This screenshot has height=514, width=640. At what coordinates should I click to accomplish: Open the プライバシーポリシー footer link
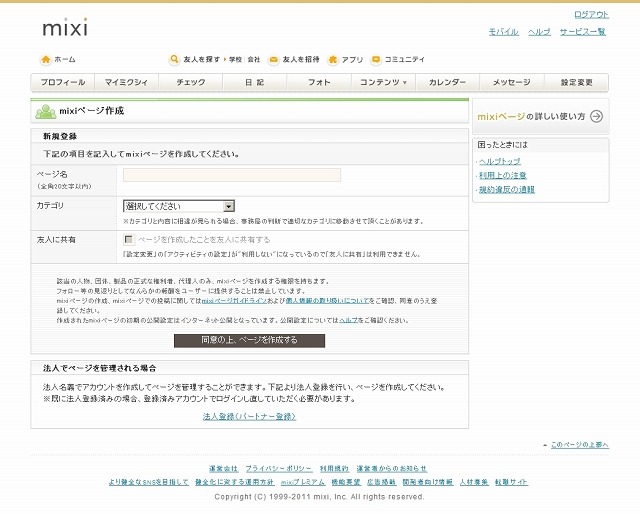click(279, 469)
